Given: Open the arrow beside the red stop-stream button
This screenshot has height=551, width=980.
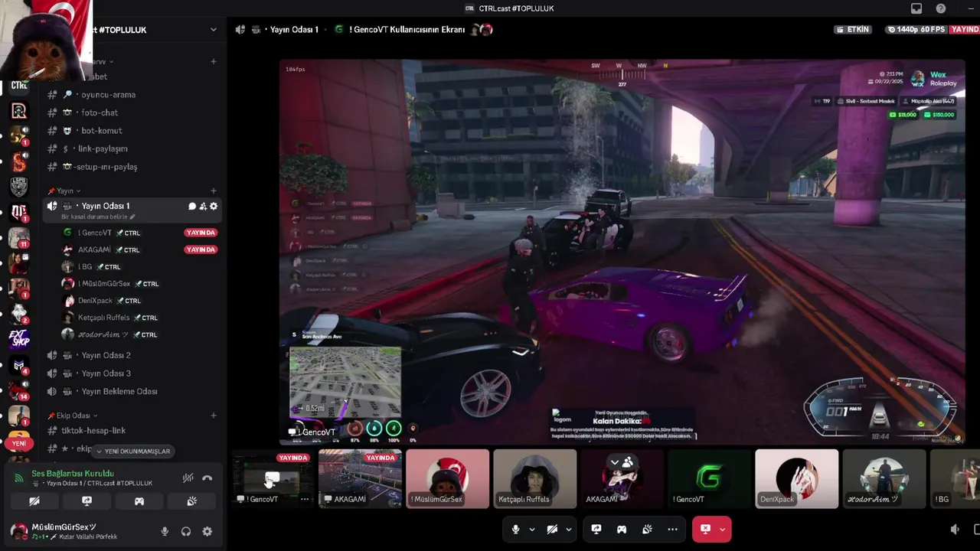Looking at the screenshot, I should [x=722, y=530].
